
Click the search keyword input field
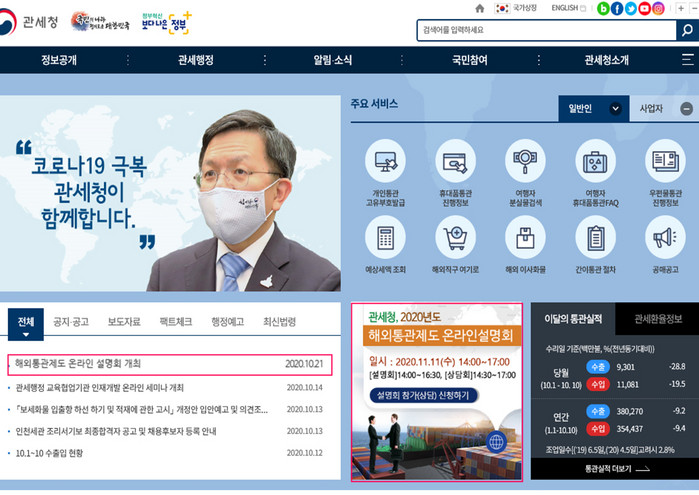(545, 31)
